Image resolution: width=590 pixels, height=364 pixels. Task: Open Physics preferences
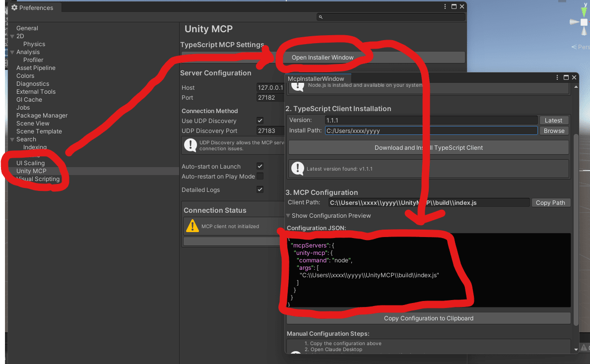(34, 44)
